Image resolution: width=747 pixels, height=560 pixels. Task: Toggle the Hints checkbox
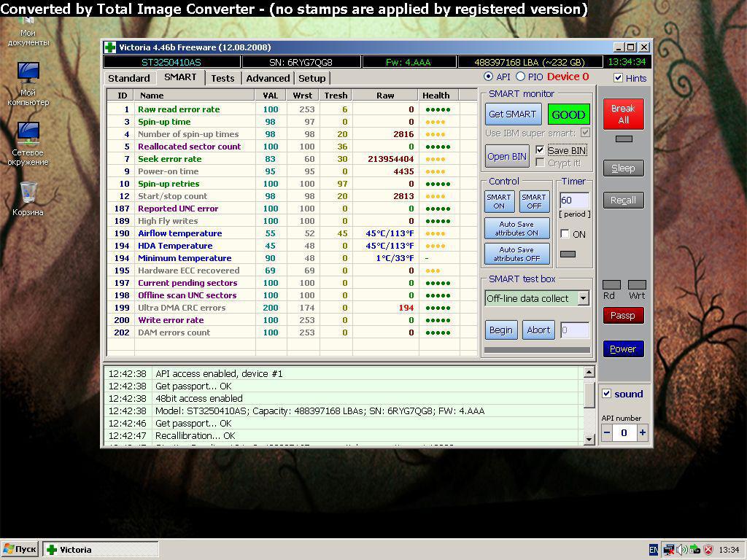(x=619, y=78)
